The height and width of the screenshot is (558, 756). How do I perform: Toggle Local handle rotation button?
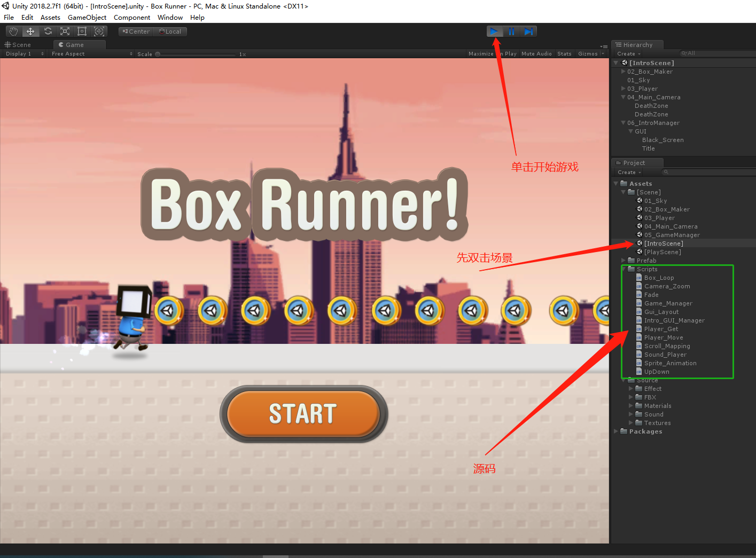pyautogui.click(x=170, y=32)
